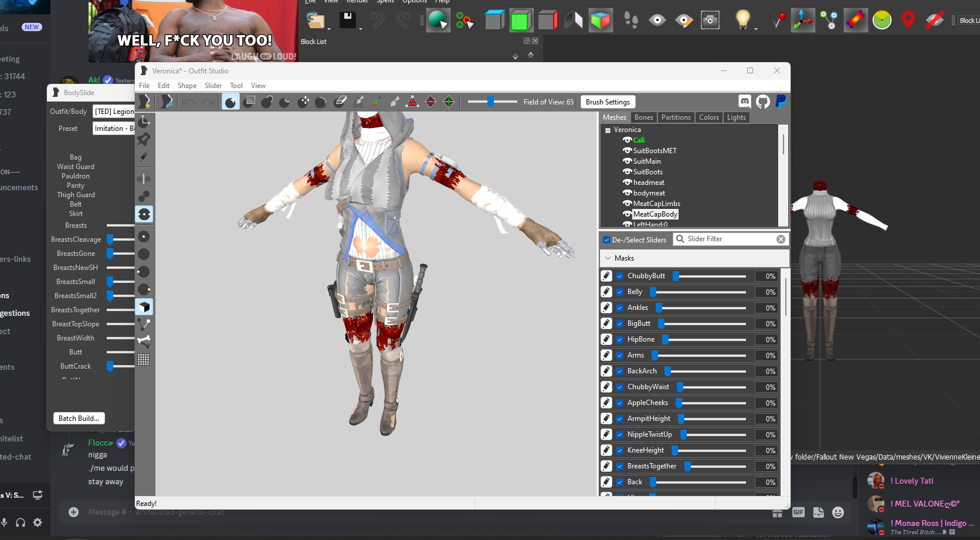
Task: Uncheck the HipBone slider checkbox
Action: click(619, 339)
